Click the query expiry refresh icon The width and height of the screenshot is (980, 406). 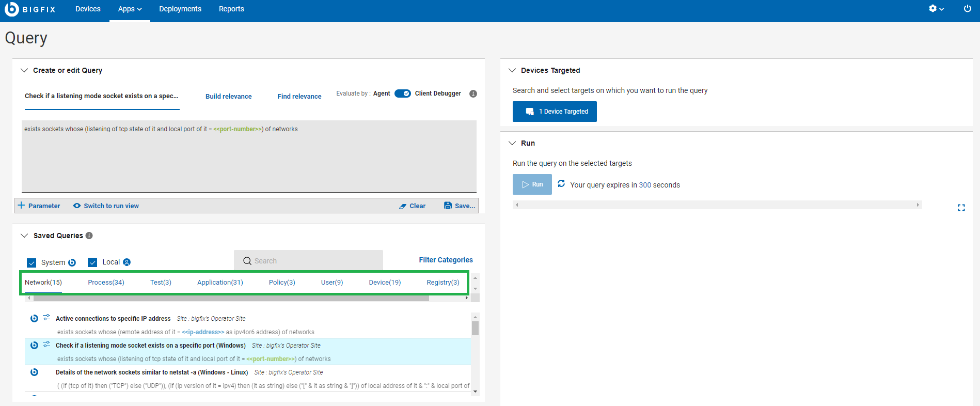click(561, 184)
